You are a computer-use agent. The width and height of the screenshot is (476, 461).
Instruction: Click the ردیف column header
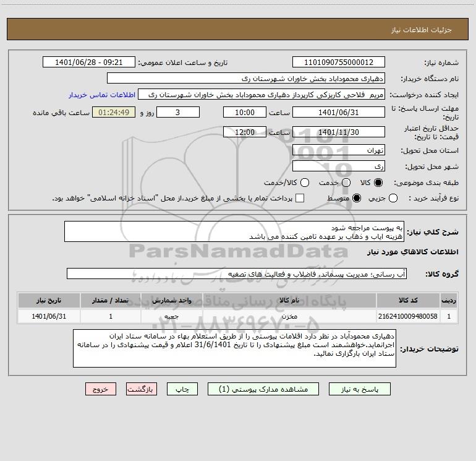coord(449,301)
